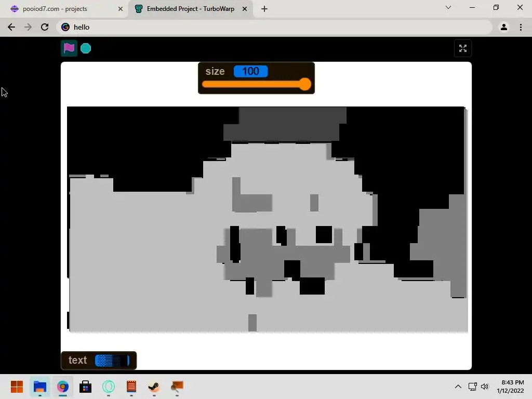Viewport: 532px width, 399px height.
Task: Click the size value 100 readout
Action: [x=251, y=71]
